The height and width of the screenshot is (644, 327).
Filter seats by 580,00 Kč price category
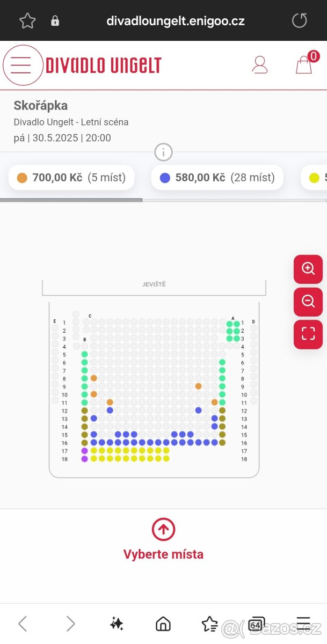point(217,178)
